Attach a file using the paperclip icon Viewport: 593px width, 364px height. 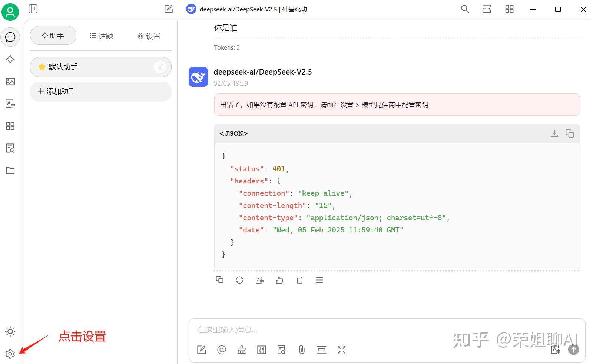[301, 350]
